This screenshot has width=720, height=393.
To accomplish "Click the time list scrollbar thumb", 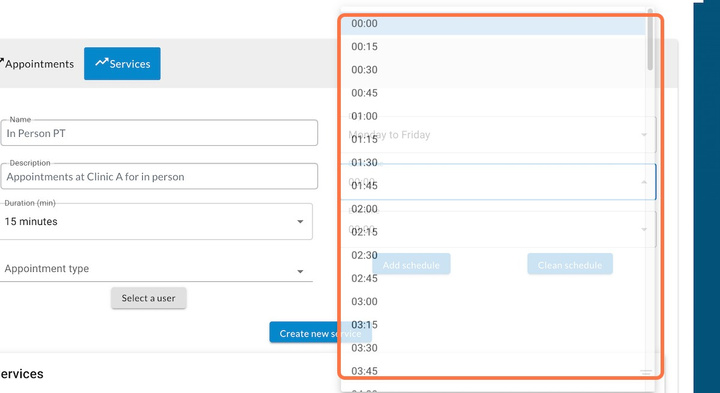I will (x=650, y=39).
